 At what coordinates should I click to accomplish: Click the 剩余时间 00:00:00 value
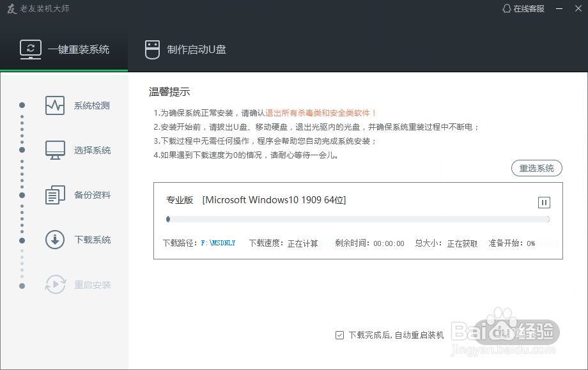tap(389, 243)
